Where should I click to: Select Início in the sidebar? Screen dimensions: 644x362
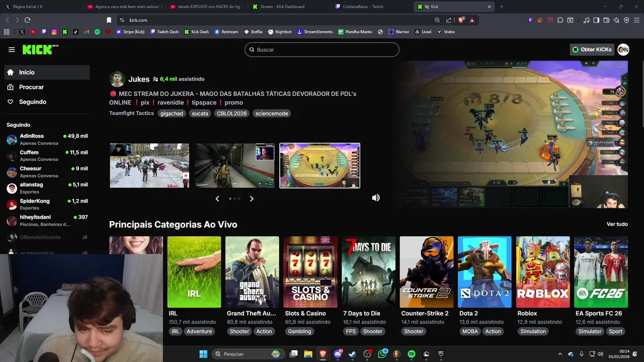[47, 72]
